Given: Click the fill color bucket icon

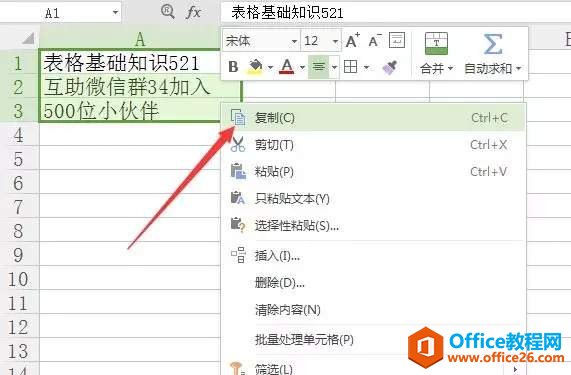Looking at the screenshot, I should click(255, 67).
